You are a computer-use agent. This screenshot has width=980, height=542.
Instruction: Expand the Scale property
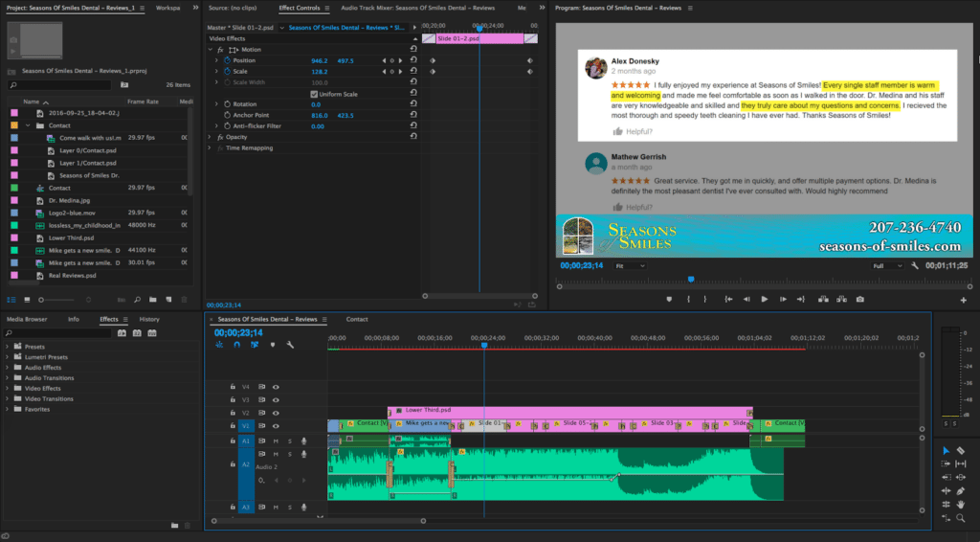217,71
